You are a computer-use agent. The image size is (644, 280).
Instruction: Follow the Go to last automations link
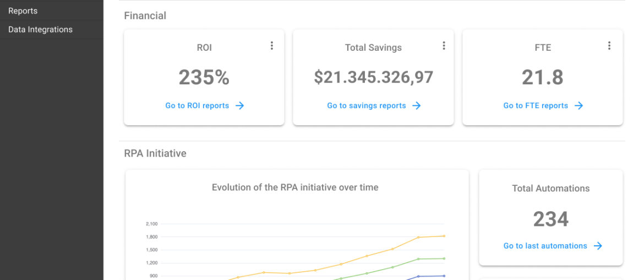coord(545,246)
